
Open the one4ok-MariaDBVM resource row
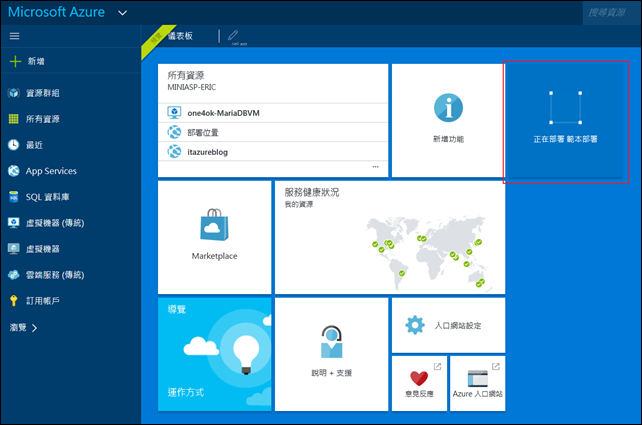pyautogui.click(x=273, y=113)
